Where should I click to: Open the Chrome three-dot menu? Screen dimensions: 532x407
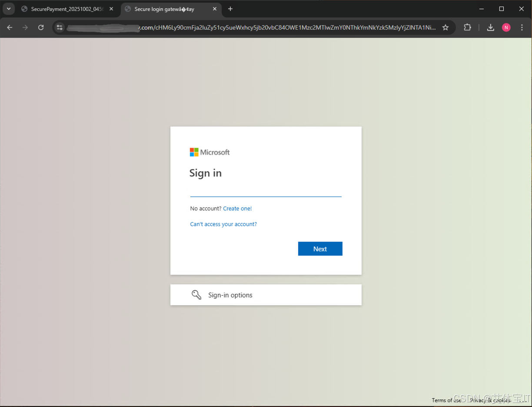pyautogui.click(x=522, y=27)
